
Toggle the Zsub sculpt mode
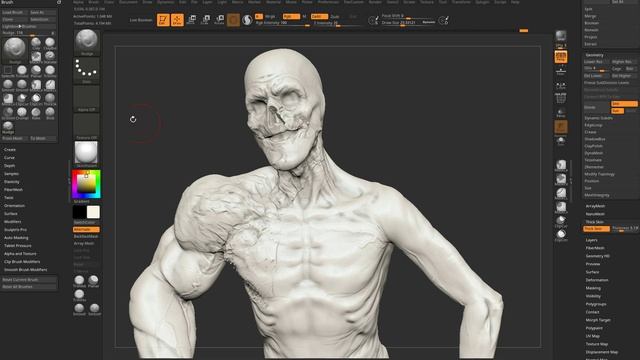pos(335,16)
